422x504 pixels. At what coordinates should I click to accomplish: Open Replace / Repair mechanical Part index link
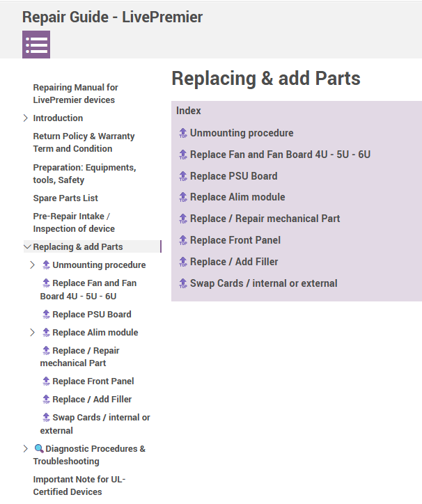[x=265, y=219]
